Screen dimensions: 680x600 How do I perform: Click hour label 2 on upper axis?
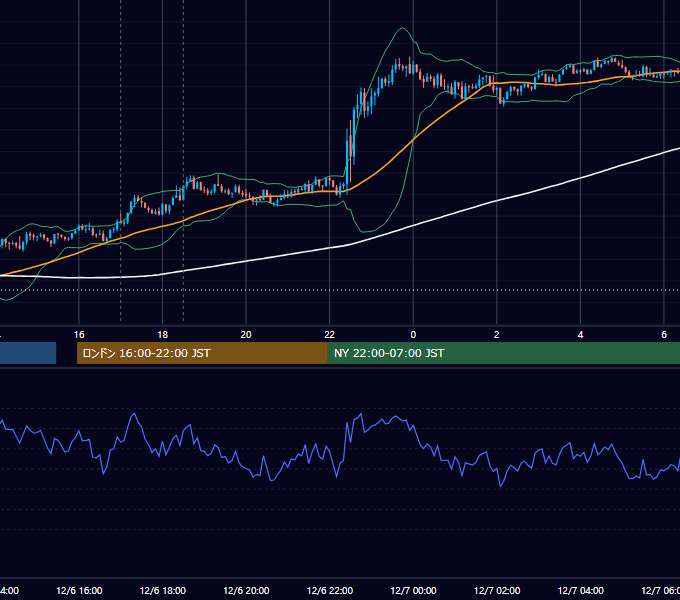coord(497,335)
